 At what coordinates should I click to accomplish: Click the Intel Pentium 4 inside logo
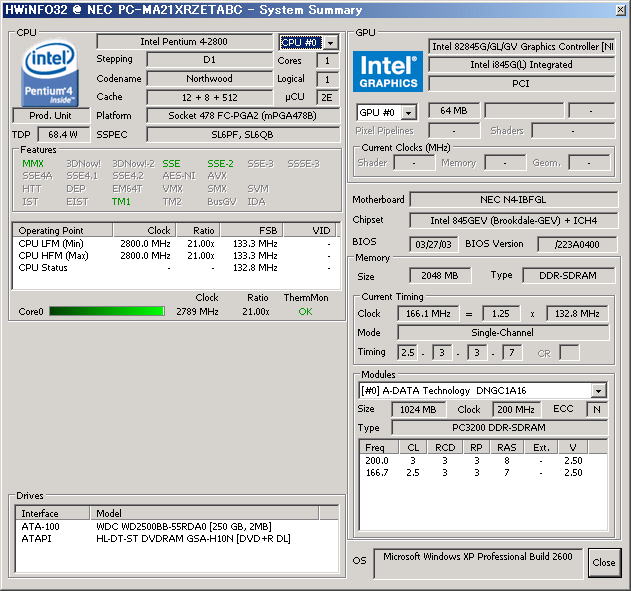click(50, 72)
